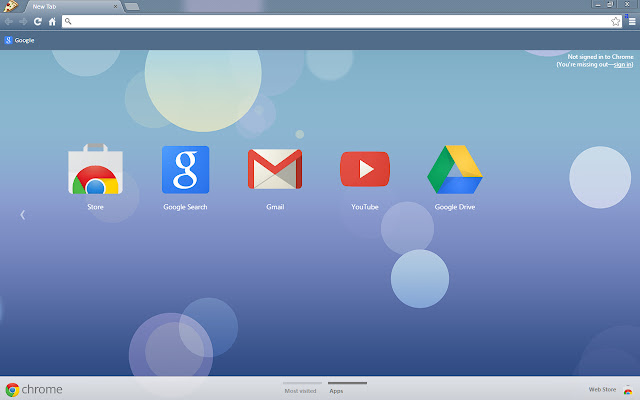Close the New Tab tab
This screenshot has width=640, height=400.
click(x=115, y=7)
